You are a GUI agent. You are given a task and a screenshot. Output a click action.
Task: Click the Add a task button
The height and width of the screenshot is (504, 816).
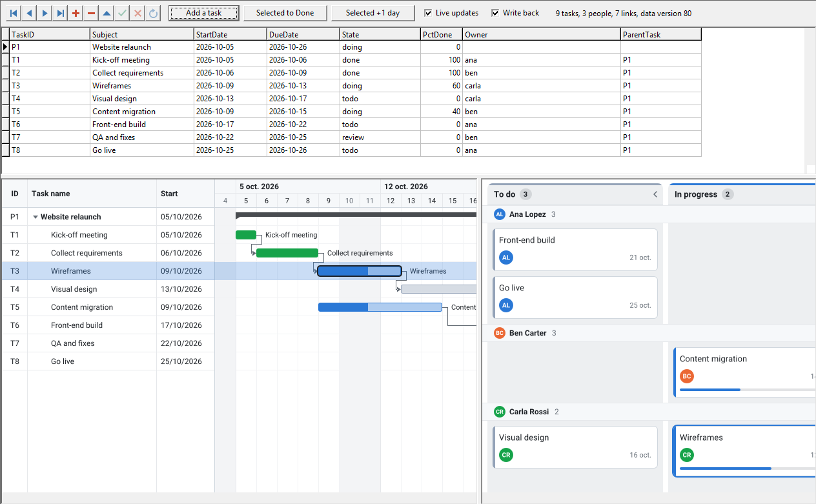pyautogui.click(x=203, y=13)
